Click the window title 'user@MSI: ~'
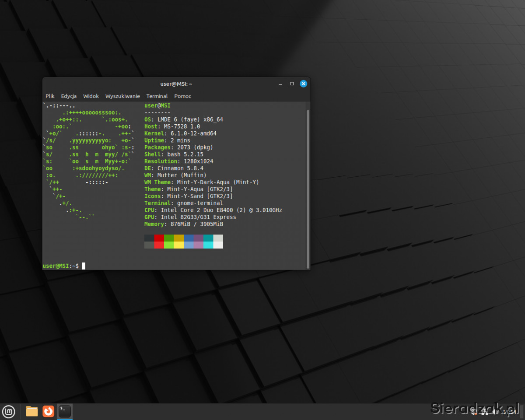This screenshot has width=525, height=420. point(176,84)
